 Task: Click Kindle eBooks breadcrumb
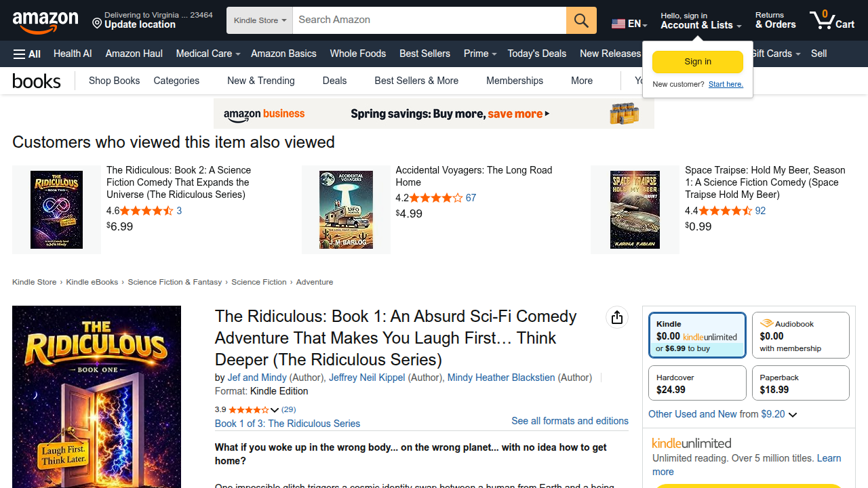(92, 282)
